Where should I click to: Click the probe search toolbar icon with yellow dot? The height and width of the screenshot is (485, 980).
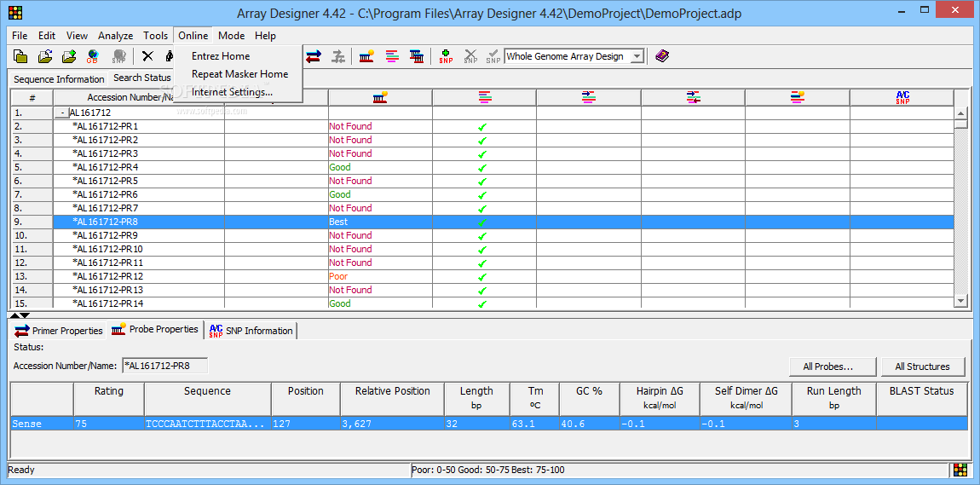pos(367,56)
